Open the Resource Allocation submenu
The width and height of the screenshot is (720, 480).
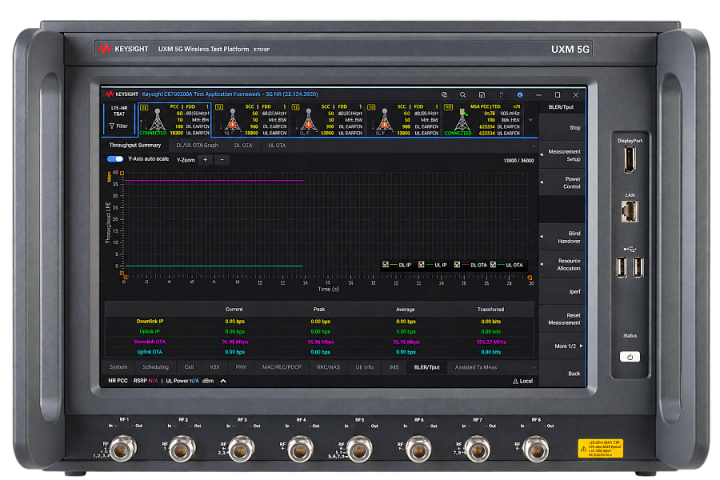(562, 265)
